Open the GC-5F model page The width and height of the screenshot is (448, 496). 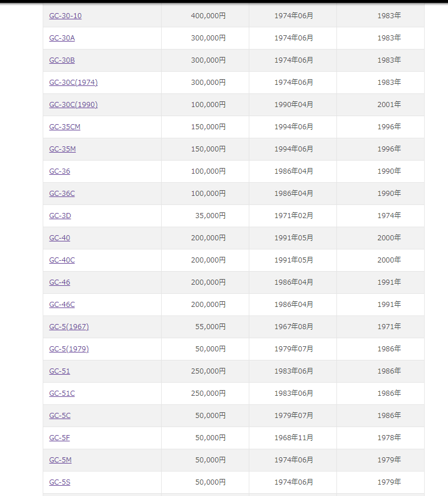point(59,438)
